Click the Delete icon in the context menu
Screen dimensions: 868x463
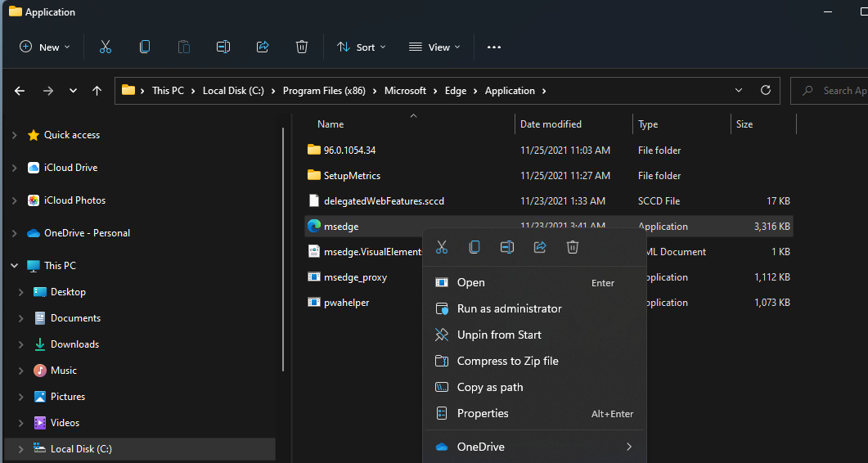tap(573, 247)
